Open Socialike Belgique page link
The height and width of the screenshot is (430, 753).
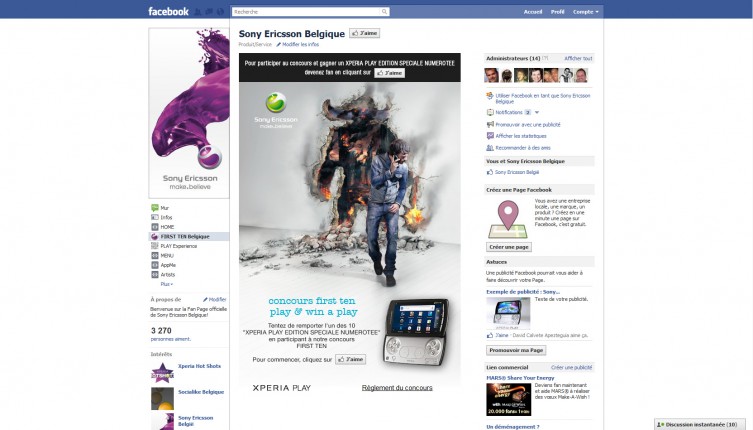point(201,392)
